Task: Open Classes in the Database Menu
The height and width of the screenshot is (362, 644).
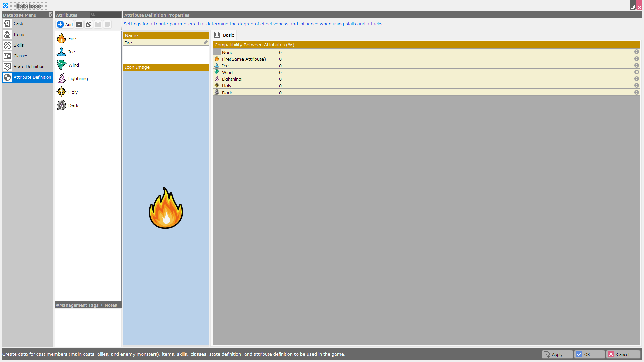Action: point(21,56)
